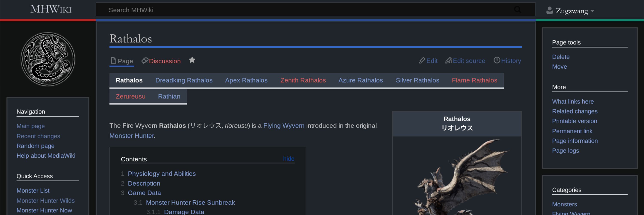Open the Discussion tab
Viewport: 644px width, 215px height.
point(165,61)
